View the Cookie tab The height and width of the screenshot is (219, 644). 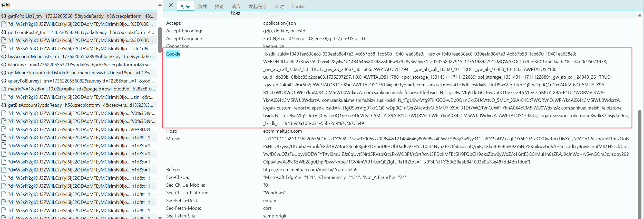click(298, 6)
